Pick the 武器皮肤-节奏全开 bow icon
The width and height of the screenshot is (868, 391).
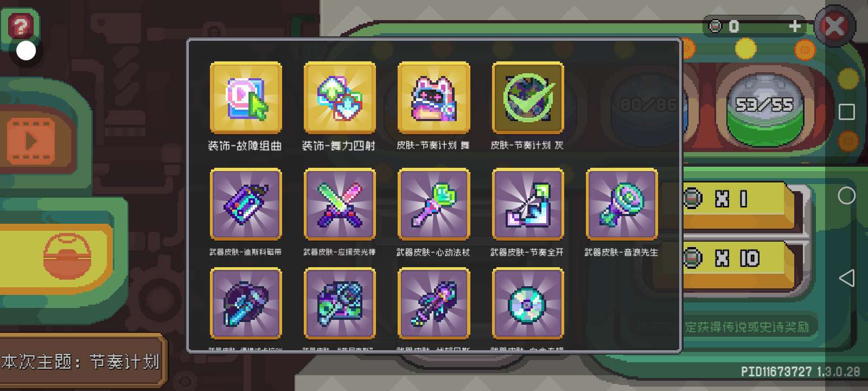click(527, 204)
